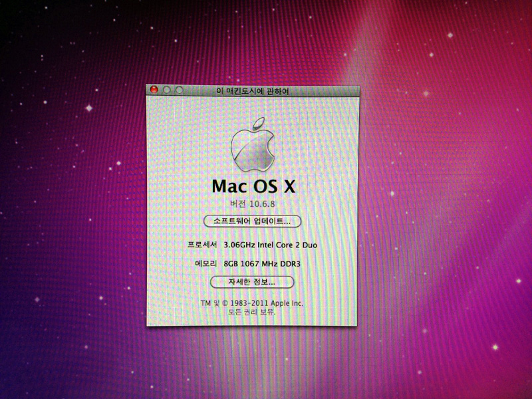Click the desktop wallpaper right of the window

click(x=439, y=199)
